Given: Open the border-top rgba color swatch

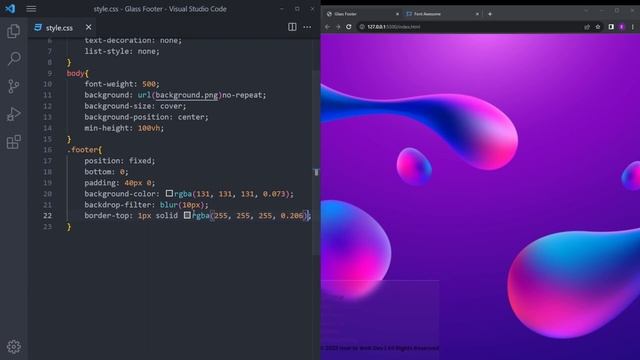Looking at the screenshot, I should point(187,215).
